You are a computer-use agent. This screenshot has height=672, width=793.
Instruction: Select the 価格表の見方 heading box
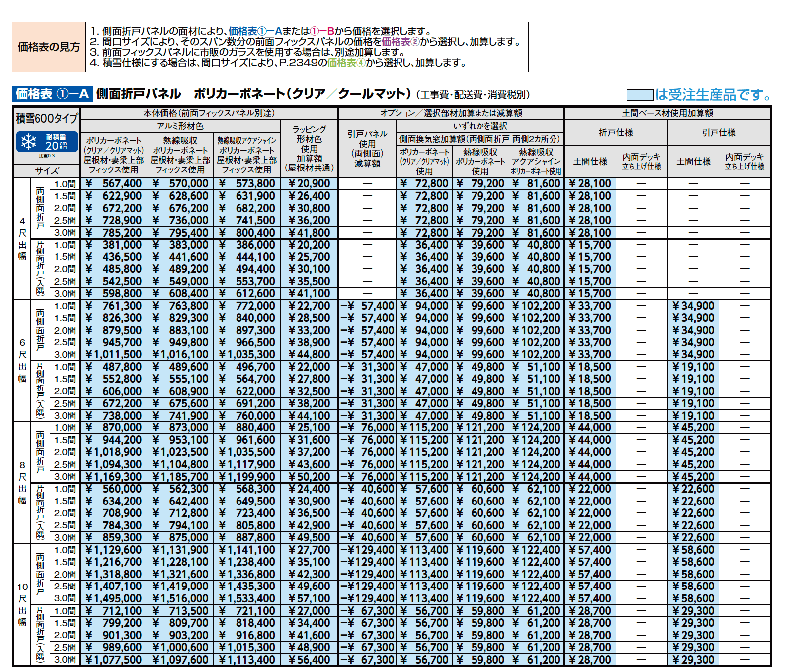click(49, 47)
